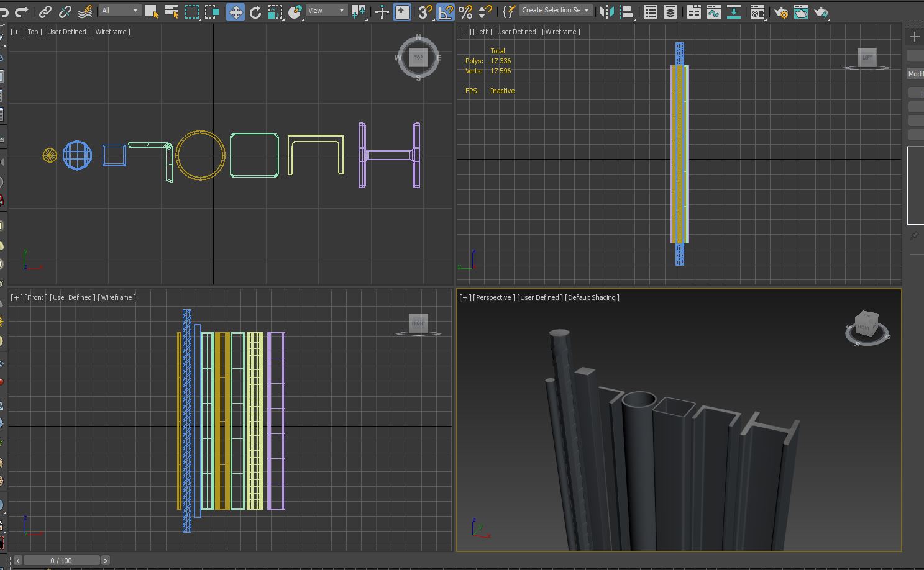This screenshot has height=570, width=924.
Task: Click the next frame arrow button
Action: pos(106,561)
